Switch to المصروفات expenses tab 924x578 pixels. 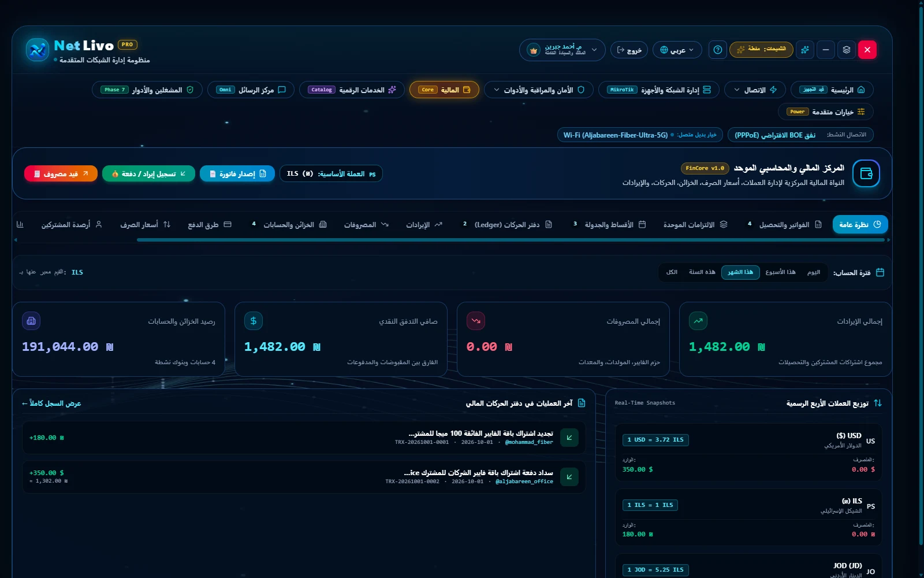(366, 224)
